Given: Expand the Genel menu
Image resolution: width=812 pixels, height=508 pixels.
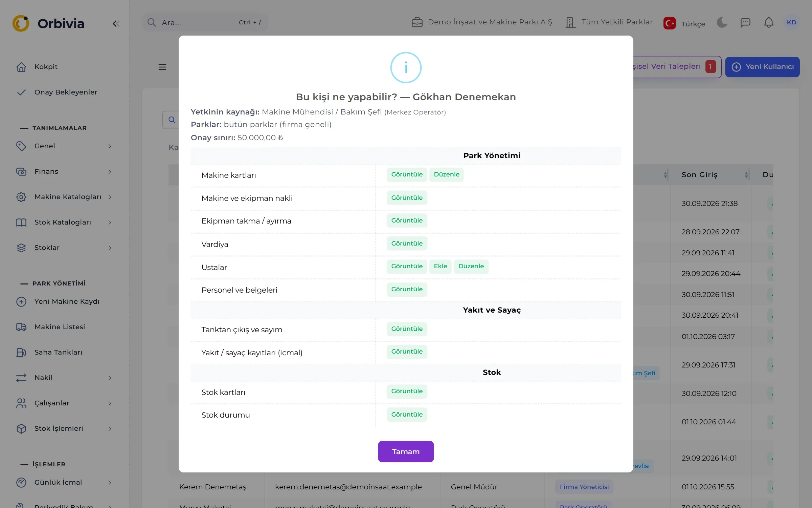Looking at the screenshot, I should 64,146.
